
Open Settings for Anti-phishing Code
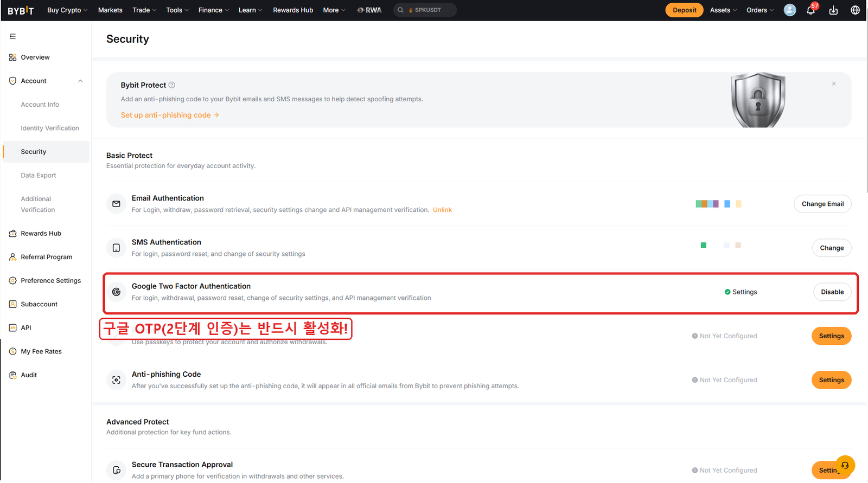pos(831,380)
